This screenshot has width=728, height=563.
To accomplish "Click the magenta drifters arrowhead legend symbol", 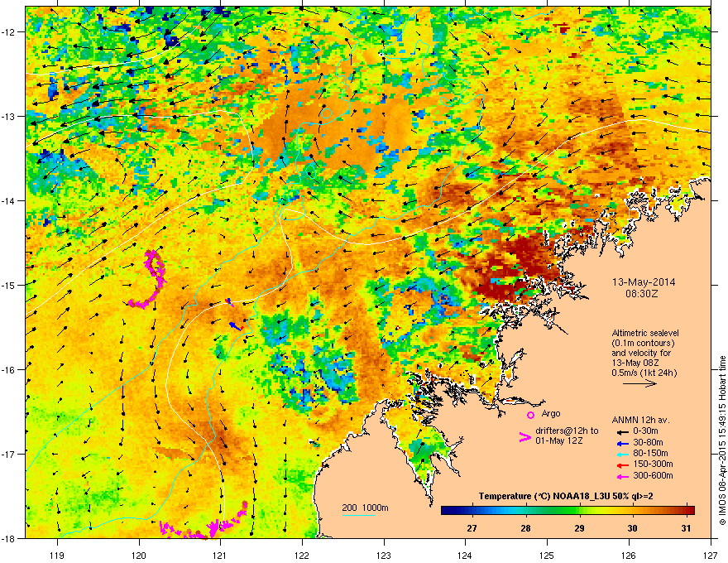I will click(525, 437).
